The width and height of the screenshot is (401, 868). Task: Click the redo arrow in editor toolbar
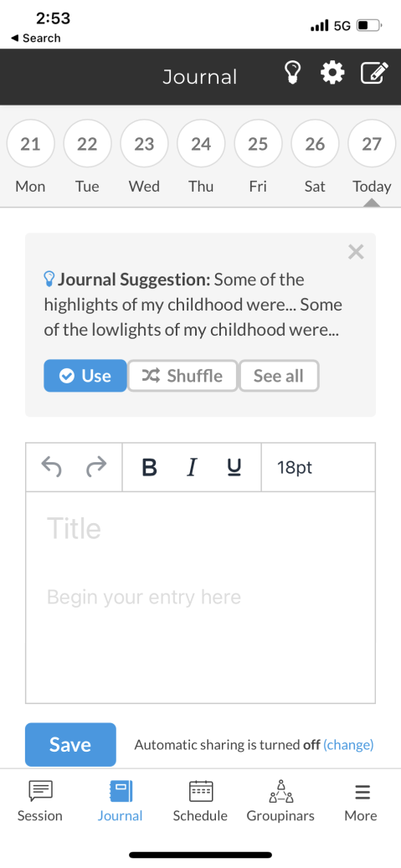click(96, 468)
